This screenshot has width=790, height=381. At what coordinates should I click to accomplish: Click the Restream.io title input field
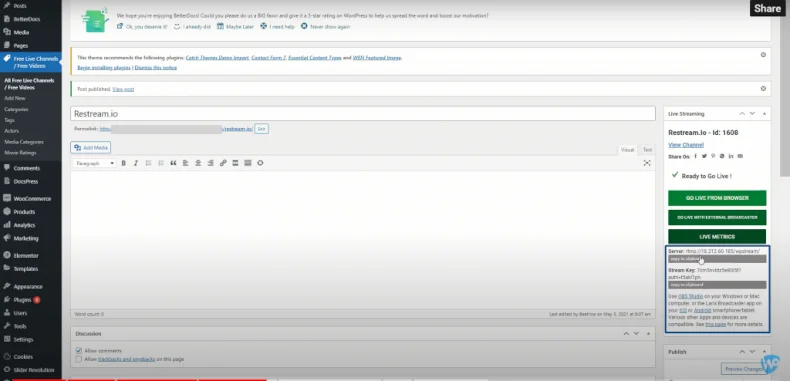(x=363, y=114)
